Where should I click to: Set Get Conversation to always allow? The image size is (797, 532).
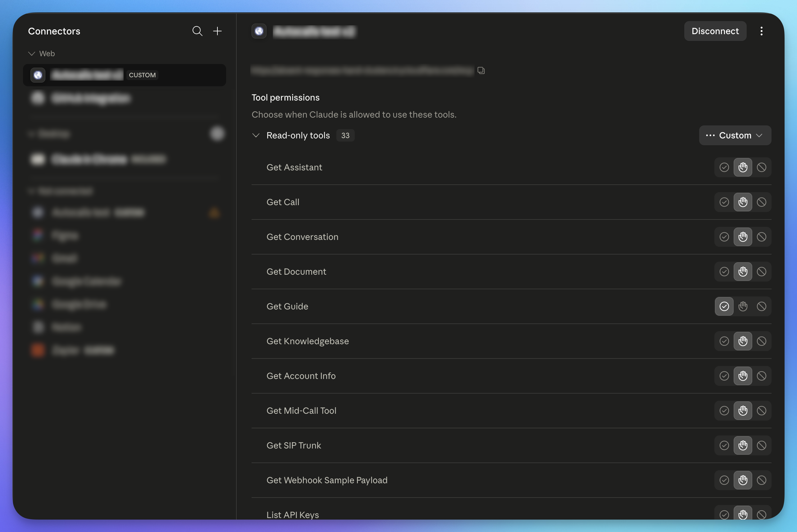[724, 237]
